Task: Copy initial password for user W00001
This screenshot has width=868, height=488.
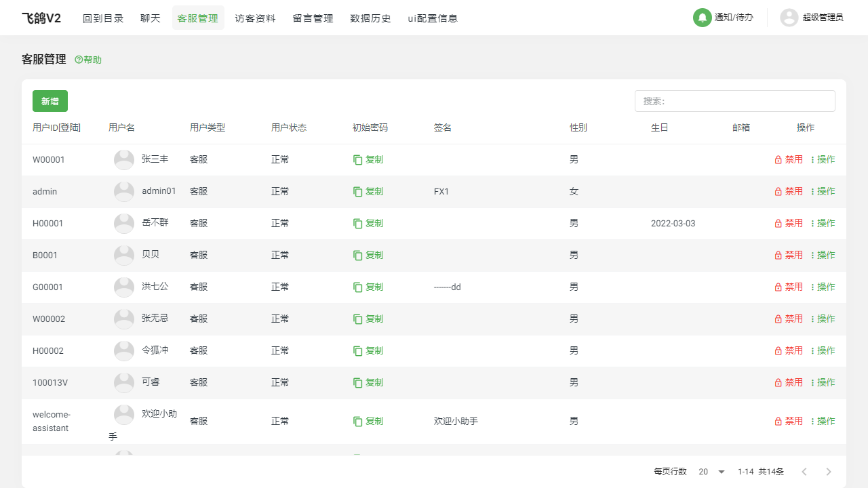Action: click(x=368, y=160)
